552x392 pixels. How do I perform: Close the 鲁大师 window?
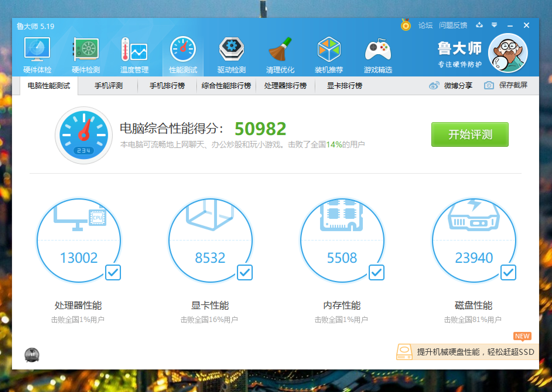coord(527,25)
